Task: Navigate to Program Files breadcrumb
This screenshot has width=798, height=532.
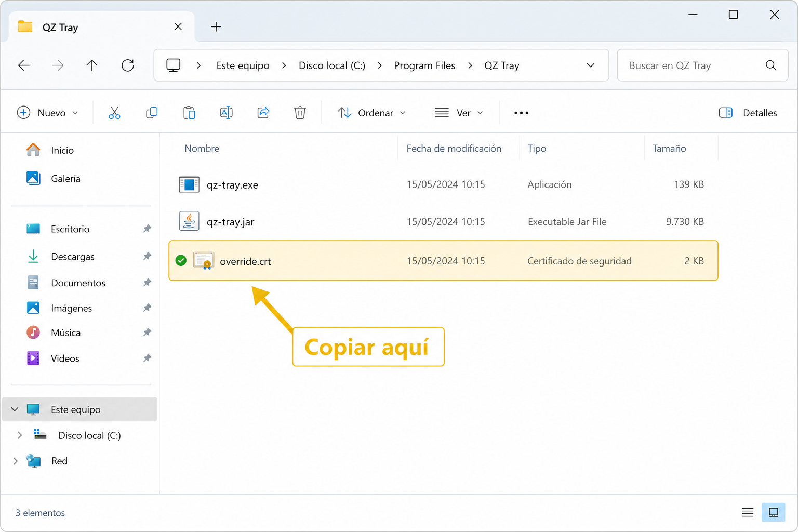Action: (424, 65)
